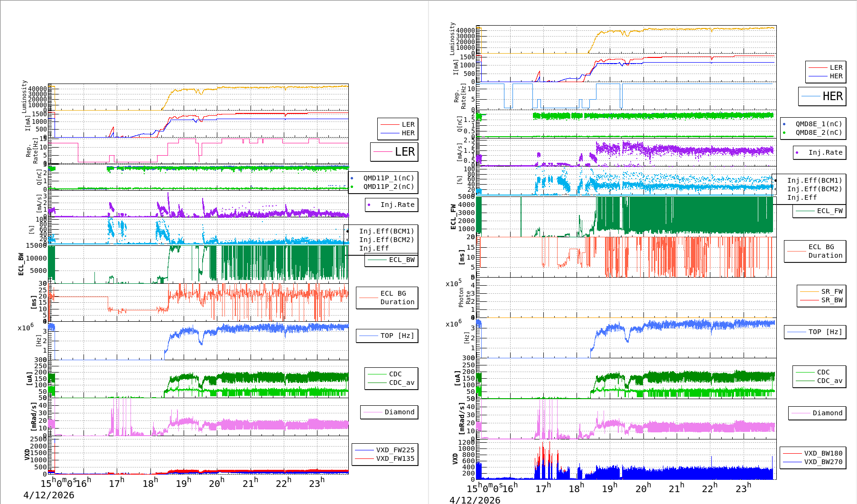Select the QMD8E_2(nC) legend entry
Viewport: 857px width, 504px height.
coord(819,133)
